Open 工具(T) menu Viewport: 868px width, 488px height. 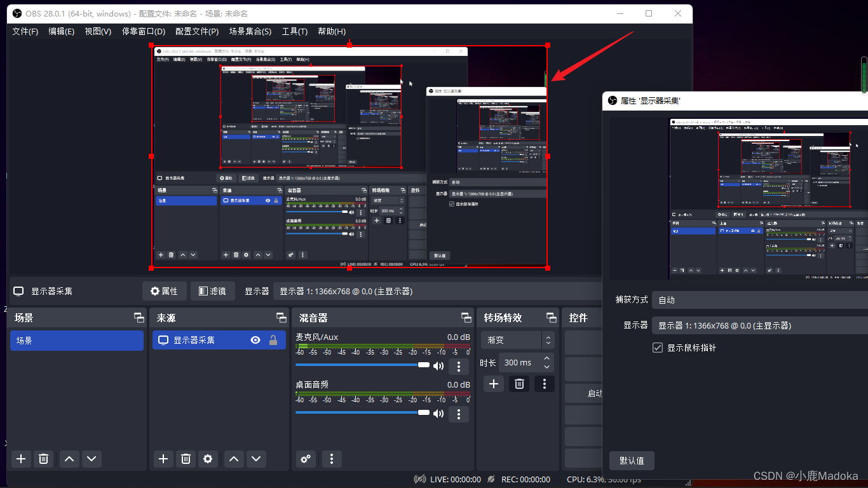coord(295,31)
